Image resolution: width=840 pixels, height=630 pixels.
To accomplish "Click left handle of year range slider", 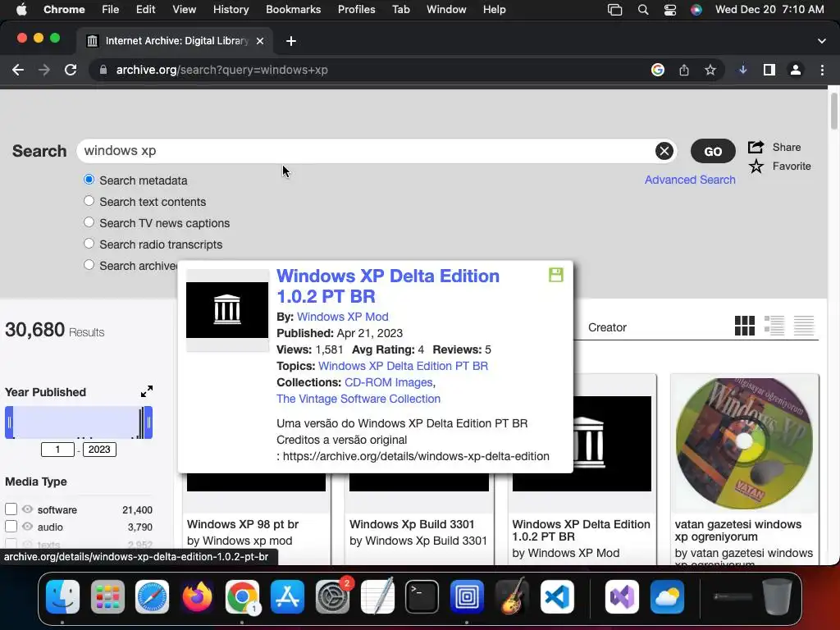I will coord(9,422).
